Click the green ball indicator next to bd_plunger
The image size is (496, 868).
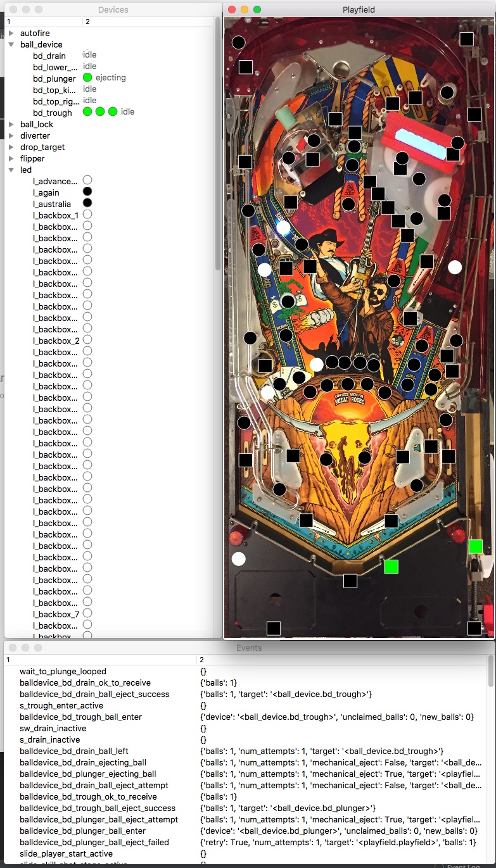click(x=87, y=78)
